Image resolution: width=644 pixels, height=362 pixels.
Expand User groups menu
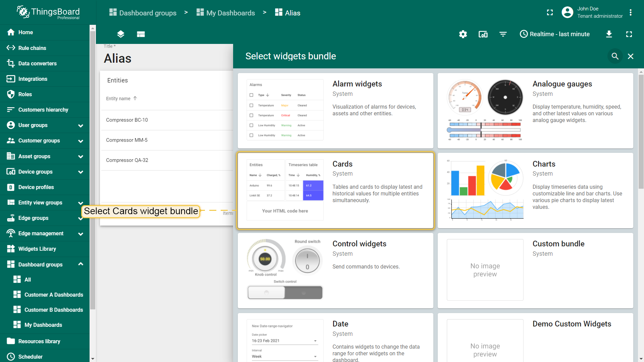80,125
